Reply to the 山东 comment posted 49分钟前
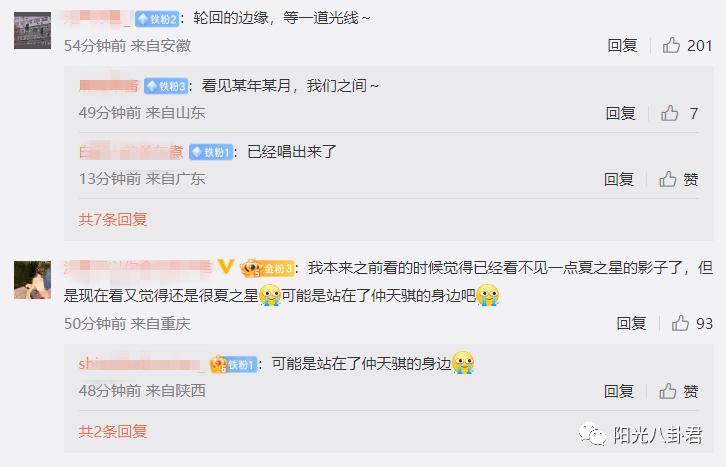 (620, 113)
